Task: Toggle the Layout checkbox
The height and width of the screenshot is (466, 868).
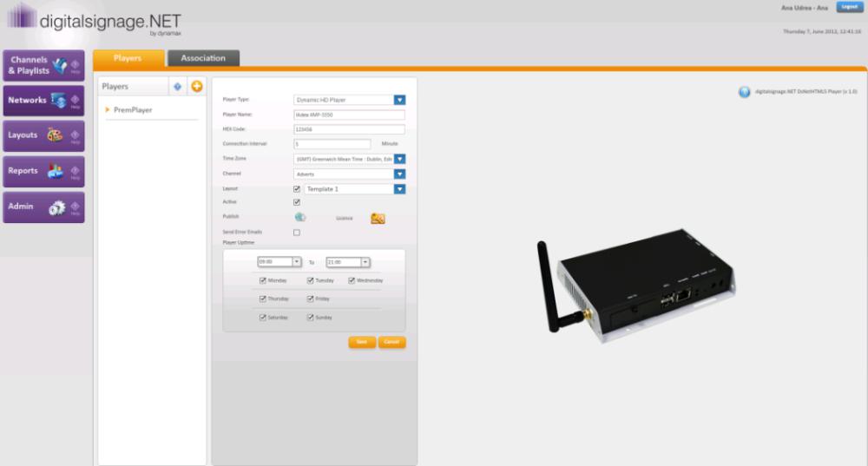Action: coord(297,188)
